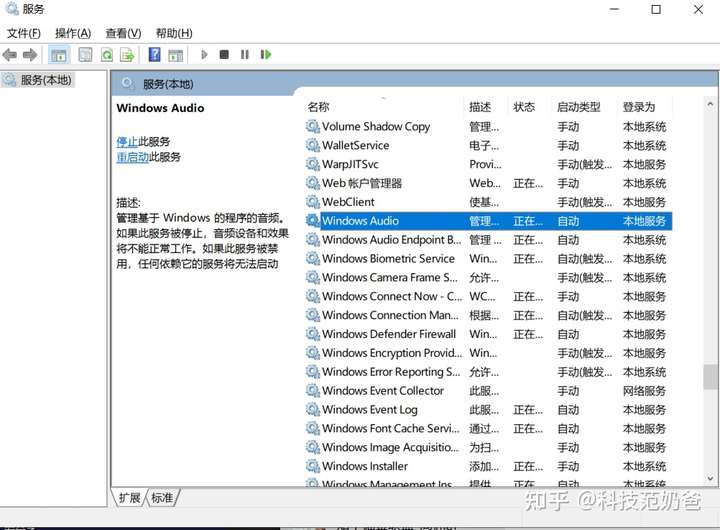Click the gear icon of WalletService

(x=313, y=145)
